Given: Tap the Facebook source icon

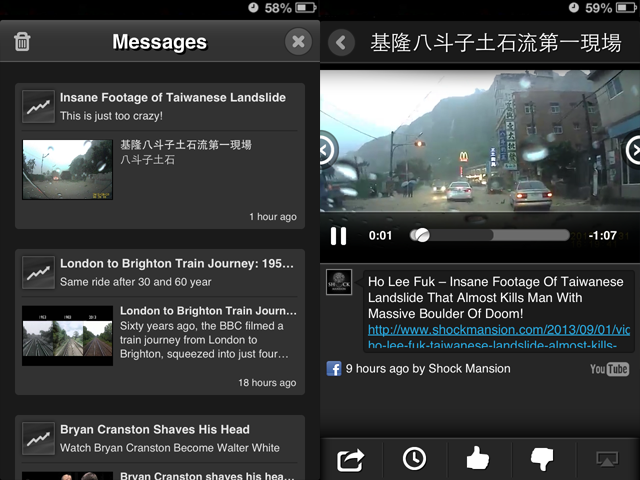Looking at the screenshot, I should 334,369.
